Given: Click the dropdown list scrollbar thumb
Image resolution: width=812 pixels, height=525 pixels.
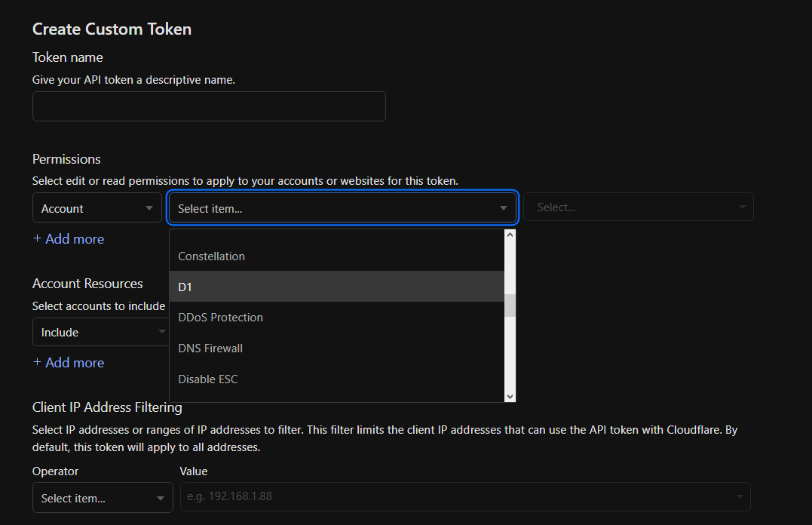Looking at the screenshot, I should click(x=510, y=305).
